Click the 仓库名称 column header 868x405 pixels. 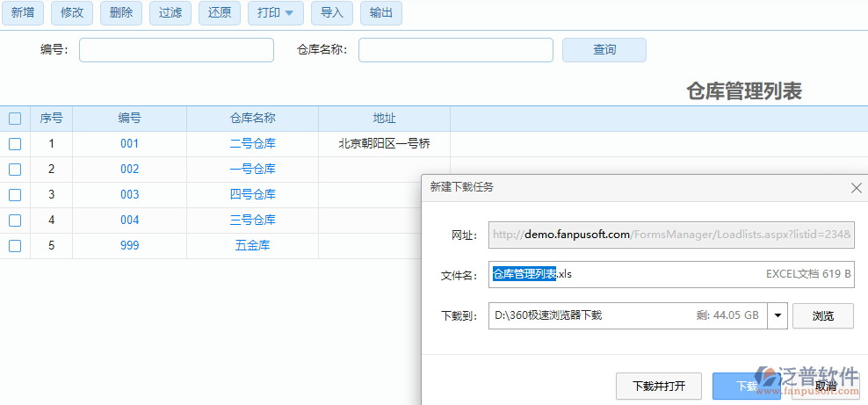[x=252, y=119]
